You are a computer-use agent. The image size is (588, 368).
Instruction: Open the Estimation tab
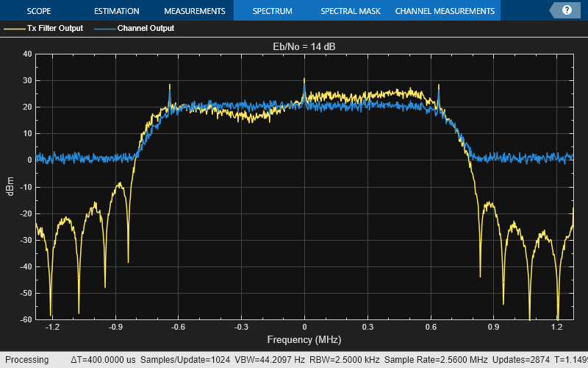coord(117,11)
